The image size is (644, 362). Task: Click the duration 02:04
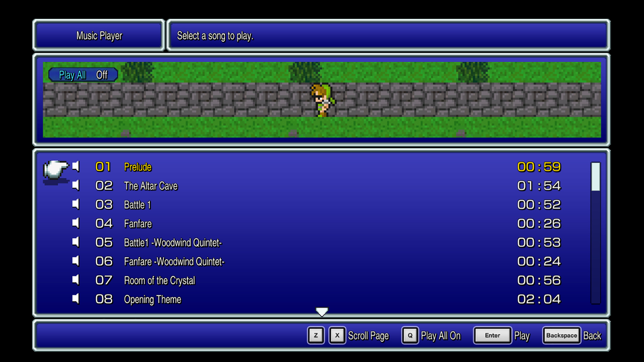539,299
